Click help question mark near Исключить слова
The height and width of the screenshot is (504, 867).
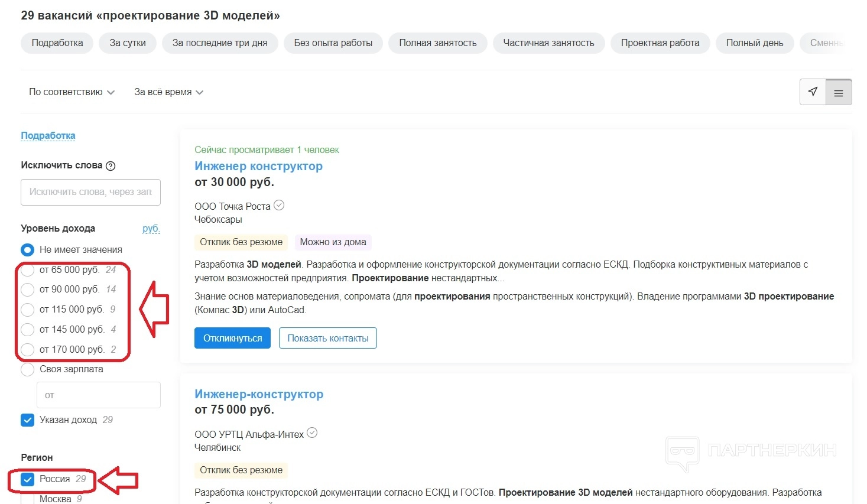pos(111,166)
